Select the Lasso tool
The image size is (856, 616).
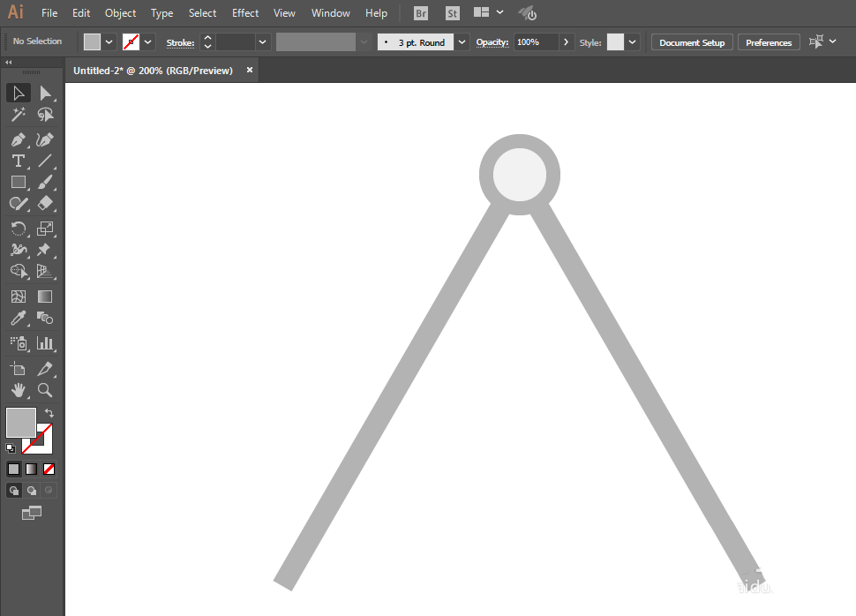point(45,115)
